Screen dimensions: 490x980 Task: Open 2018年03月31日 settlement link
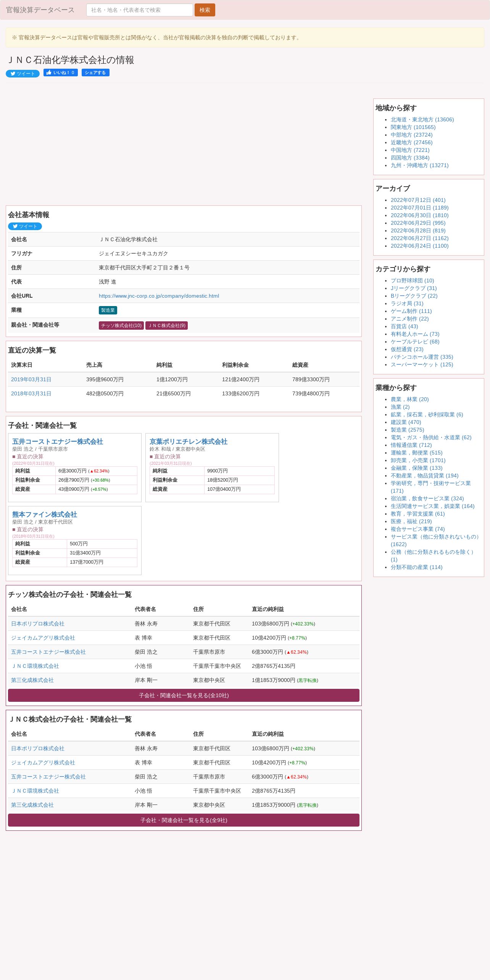pyautogui.click(x=31, y=393)
